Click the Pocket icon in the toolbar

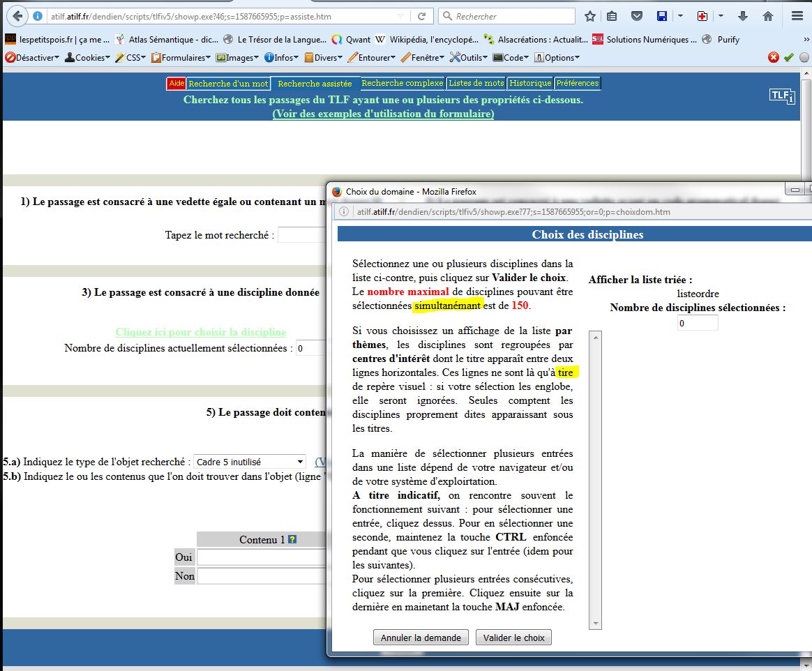[x=636, y=16]
